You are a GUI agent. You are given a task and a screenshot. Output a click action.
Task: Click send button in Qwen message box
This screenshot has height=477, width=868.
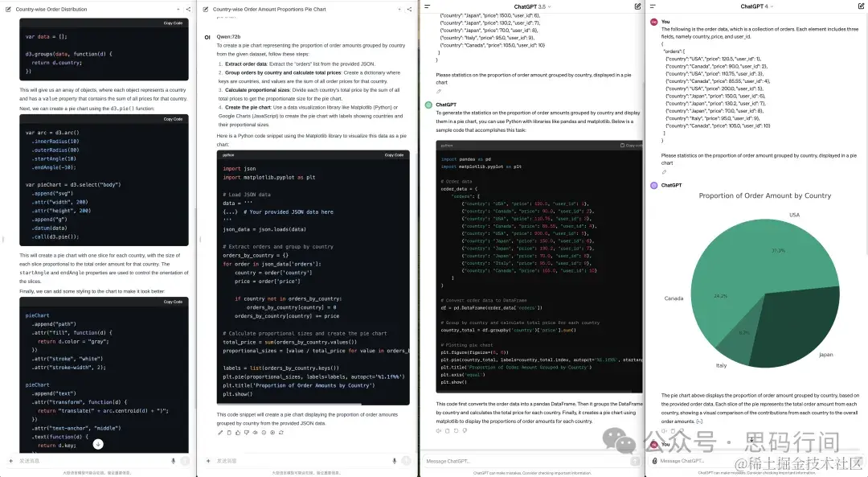point(406,461)
